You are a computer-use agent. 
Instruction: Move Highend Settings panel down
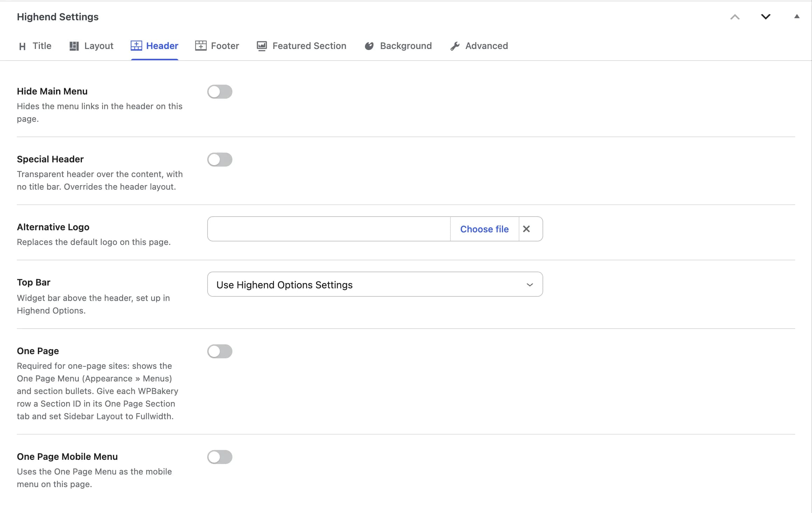coord(766,17)
